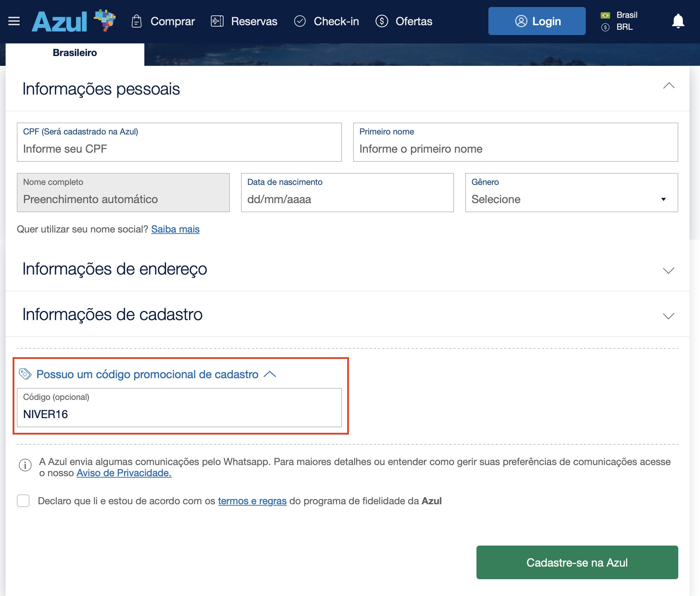
Task: Click the Código (opcional) input field
Action: pos(179,408)
